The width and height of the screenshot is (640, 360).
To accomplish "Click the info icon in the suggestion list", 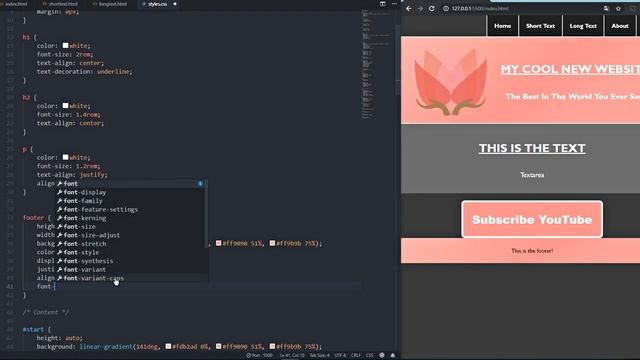I will pyautogui.click(x=200, y=184).
